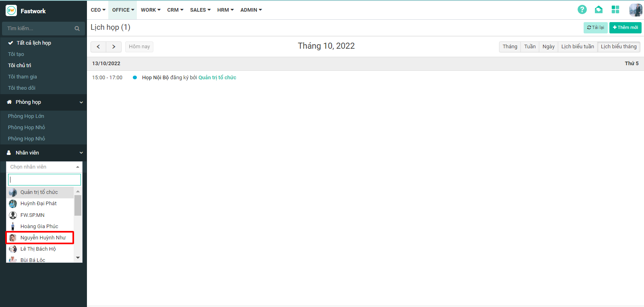Click the employee list scrollbar down arrow
This screenshot has width=644, height=307.
coord(78,258)
